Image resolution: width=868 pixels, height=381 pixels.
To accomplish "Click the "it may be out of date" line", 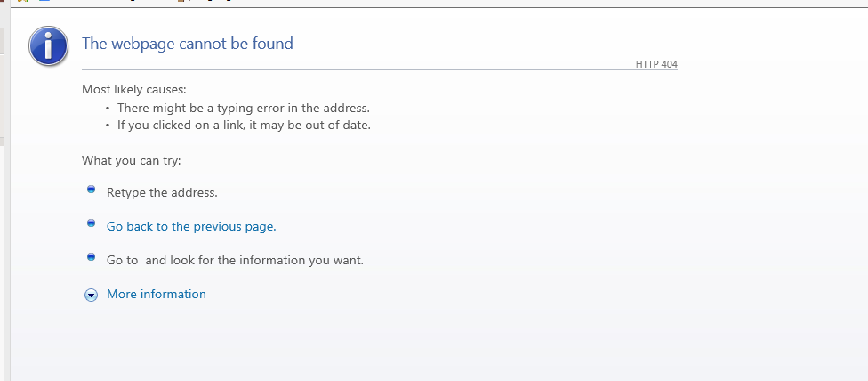I will tap(244, 125).
